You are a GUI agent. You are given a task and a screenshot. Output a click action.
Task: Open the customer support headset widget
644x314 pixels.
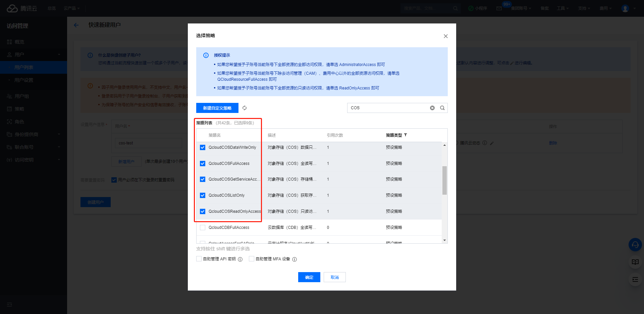click(635, 245)
